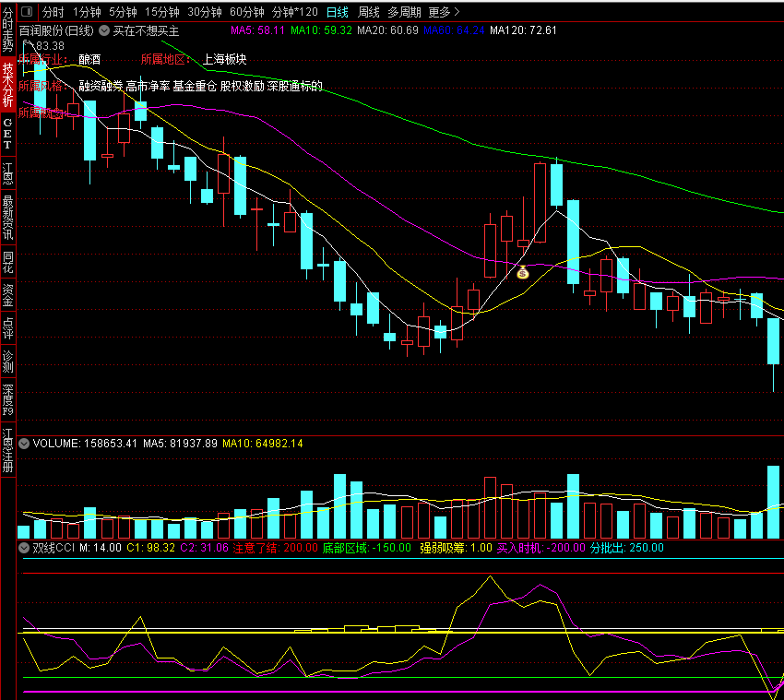Expand the 更多 period options

(x=444, y=12)
